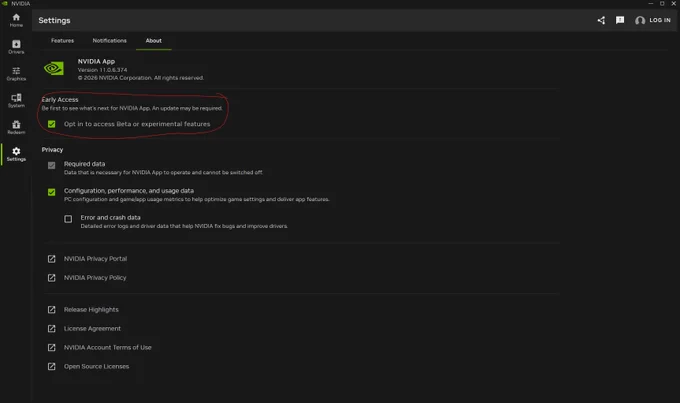Click the NVIDIA App logo

(x=54, y=69)
